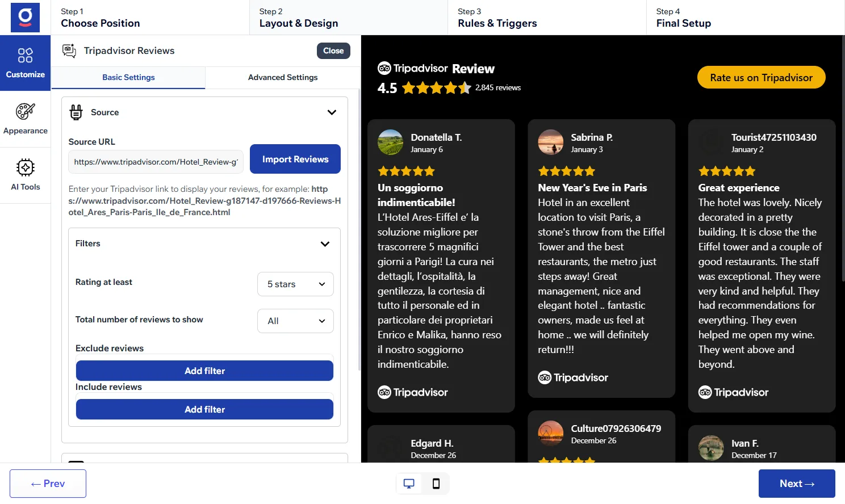Click the Tripadvisor owl logo in header
845x504 pixels.
pos(384,69)
